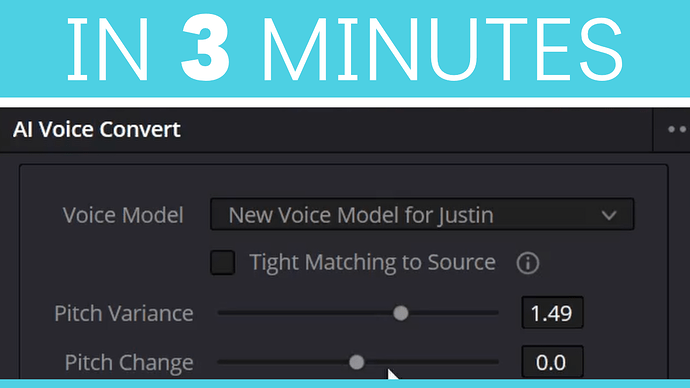The height and width of the screenshot is (388, 690).
Task: Select the Pitch Change value field showing 0.0
Action: pyautogui.click(x=552, y=362)
